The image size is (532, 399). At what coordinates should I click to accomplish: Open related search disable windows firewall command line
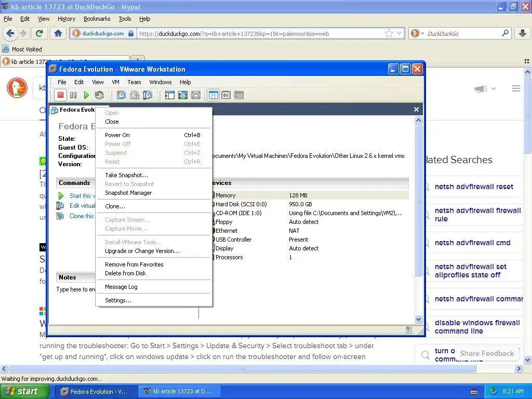tap(477, 327)
